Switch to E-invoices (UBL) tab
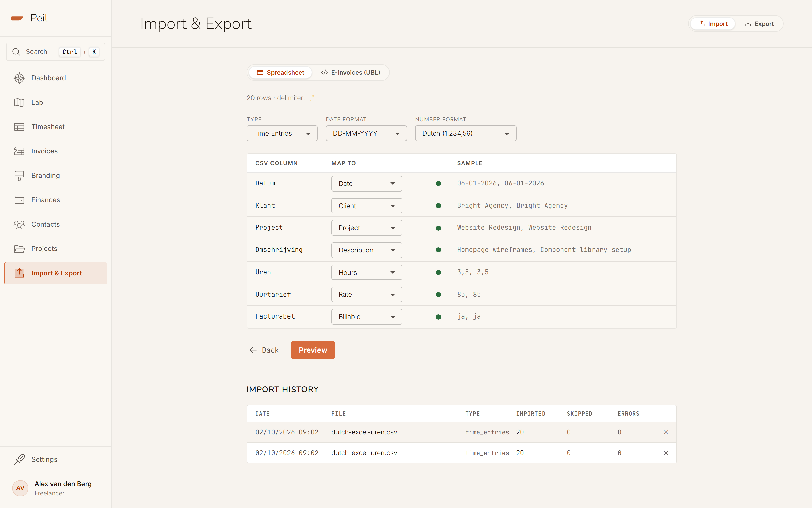This screenshot has height=508, width=812. (350, 73)
